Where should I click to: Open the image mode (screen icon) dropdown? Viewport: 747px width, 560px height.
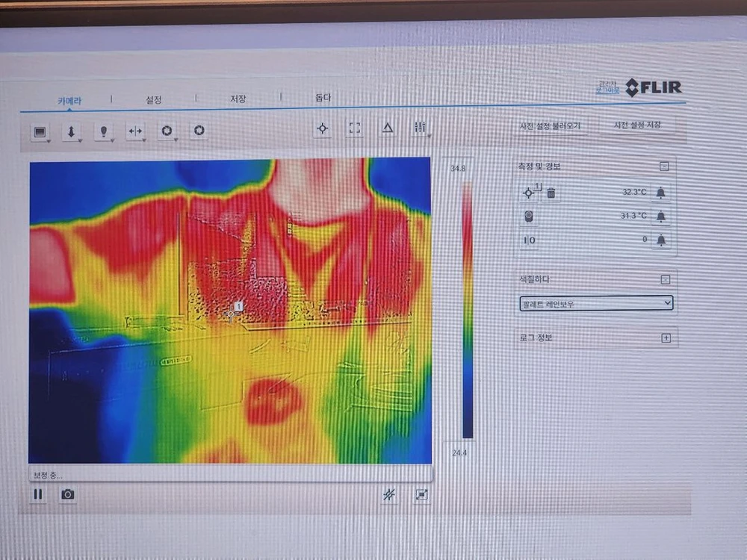tap(40, 132)
